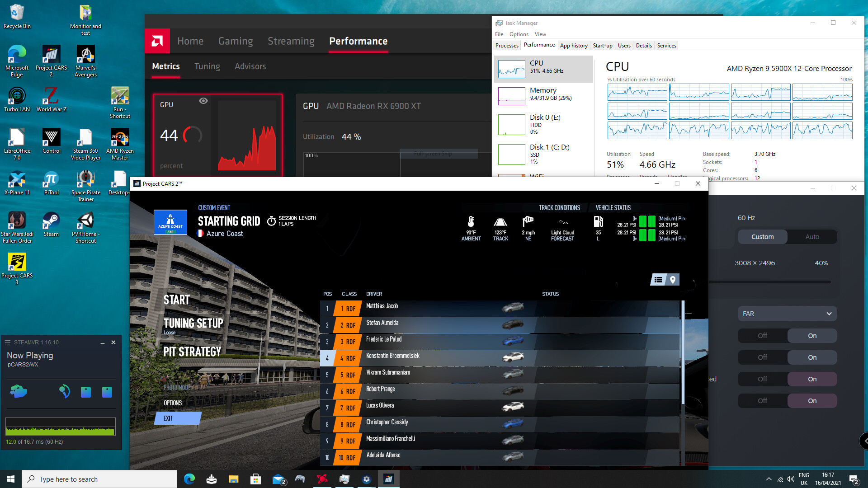Image resolution: width=868 pixels, height=488 pixels.
Task: Select driver row Konstantin Broemmelsiek
Action: tap(500, 358)
